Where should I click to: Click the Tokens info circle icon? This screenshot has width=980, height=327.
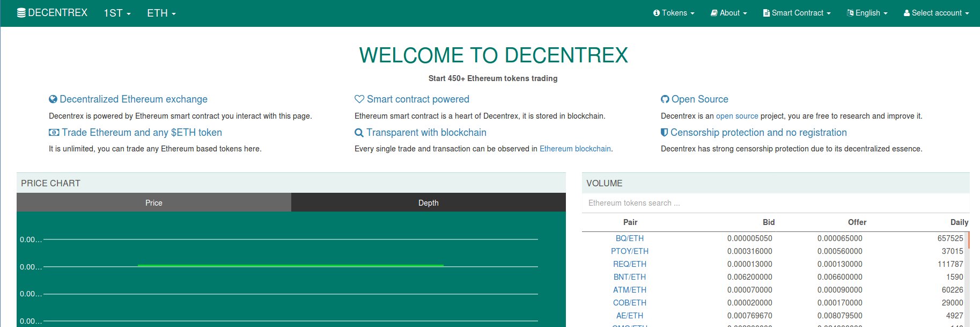coord(656,13)
